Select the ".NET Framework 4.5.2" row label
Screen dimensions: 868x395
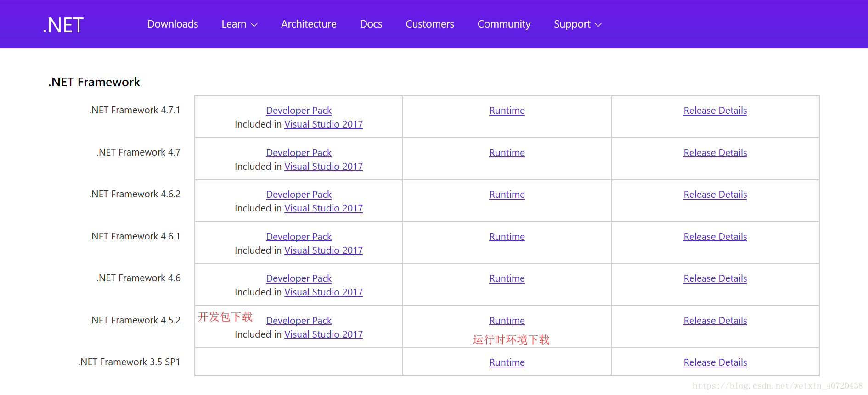pos(135,320)
